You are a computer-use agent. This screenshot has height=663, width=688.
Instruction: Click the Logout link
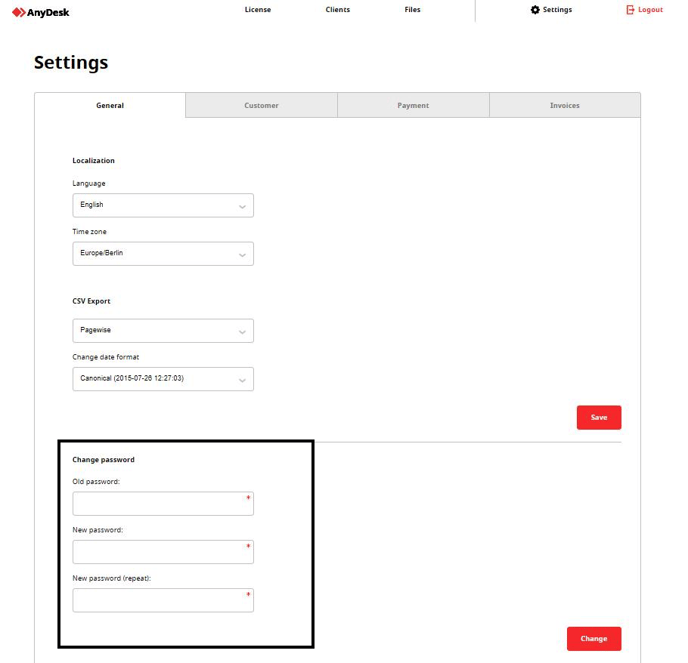tap(650, 10)
